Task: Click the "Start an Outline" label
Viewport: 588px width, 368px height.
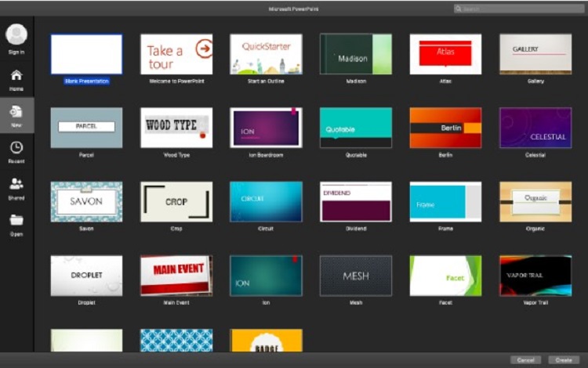Action: [266, 81]
